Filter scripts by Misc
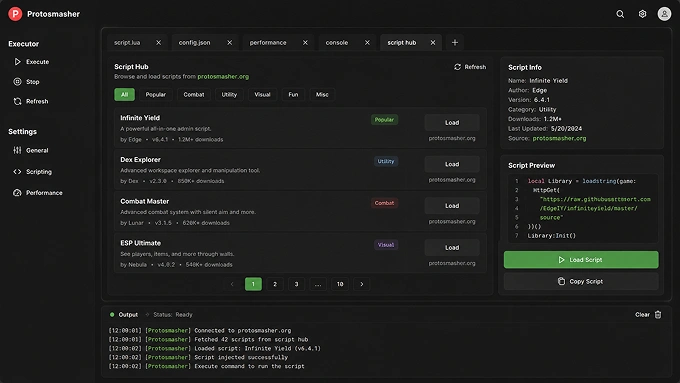This screenshot has width=680, height=383. (x=322, y=95)
